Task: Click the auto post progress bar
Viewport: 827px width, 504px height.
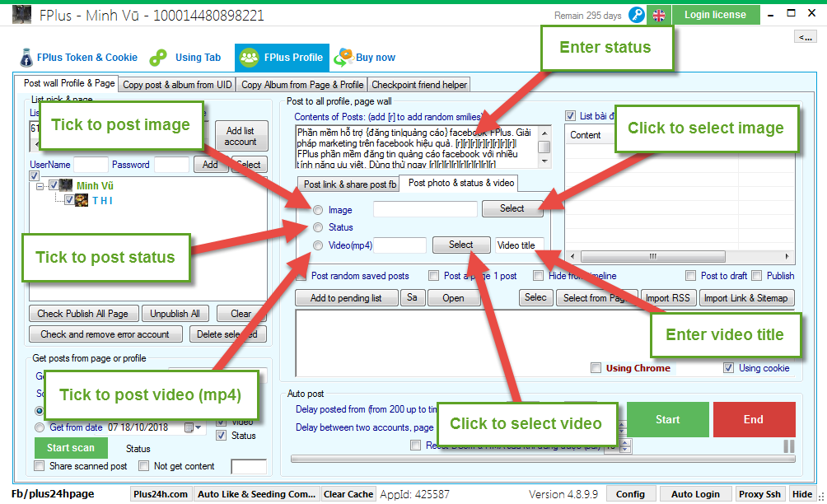Action: (543, 459)
